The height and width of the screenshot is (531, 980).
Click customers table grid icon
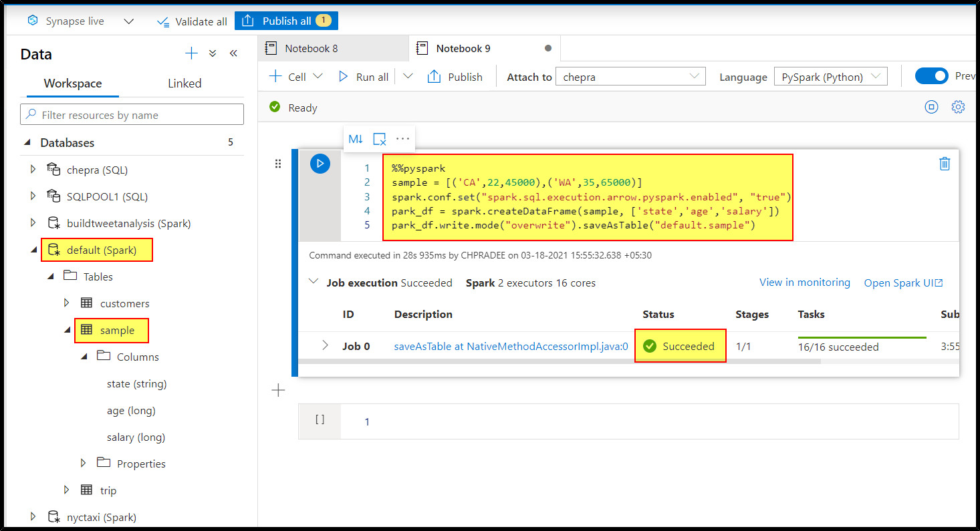86,303
